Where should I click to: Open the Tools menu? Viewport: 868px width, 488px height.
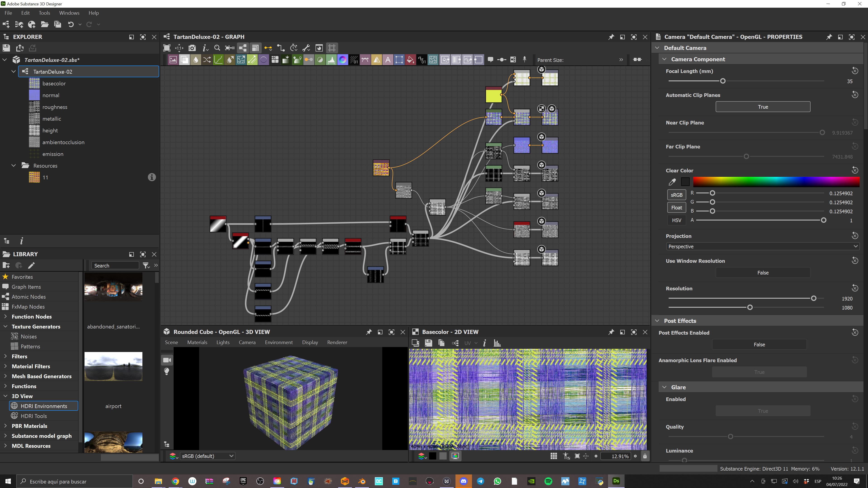pos(44,13)
